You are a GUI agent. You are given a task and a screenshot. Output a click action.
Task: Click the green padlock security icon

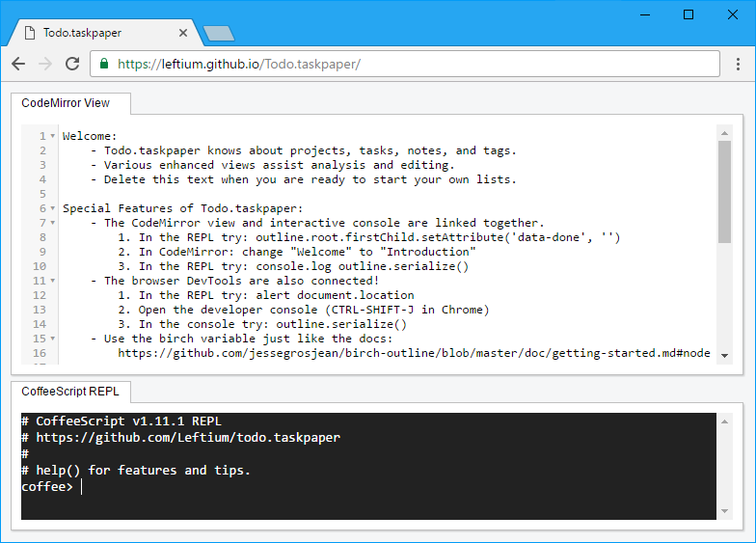pyautogui.click(x=104, y=64)
